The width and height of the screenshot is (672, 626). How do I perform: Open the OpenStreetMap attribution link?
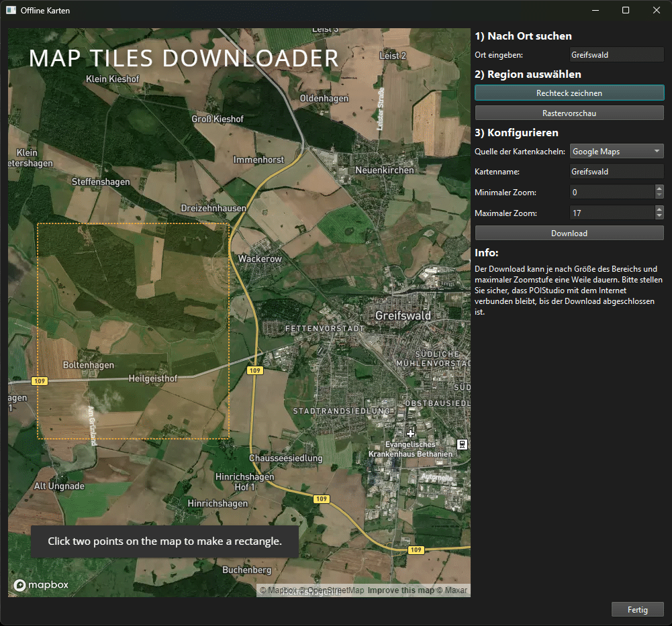click(x=336, y=591)
